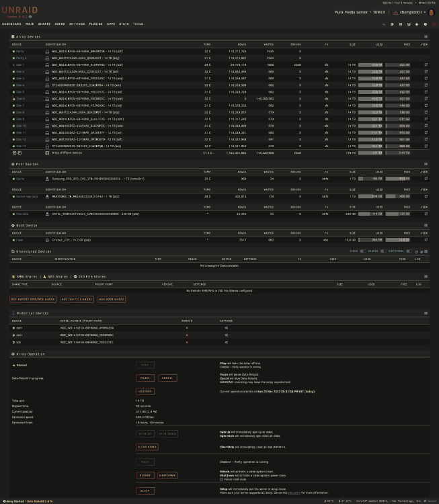The width and height of the screenshot is (439, 504).
Task: Click the user avatar picture
Action: 432,12
